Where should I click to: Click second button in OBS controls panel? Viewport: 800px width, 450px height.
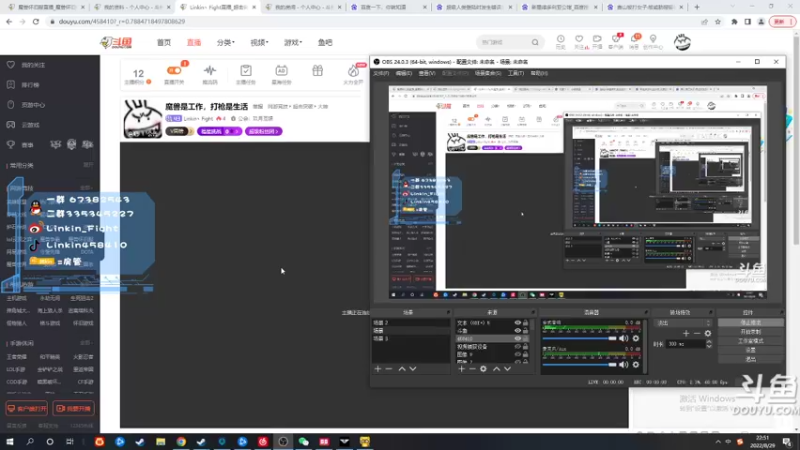[751, 332]
